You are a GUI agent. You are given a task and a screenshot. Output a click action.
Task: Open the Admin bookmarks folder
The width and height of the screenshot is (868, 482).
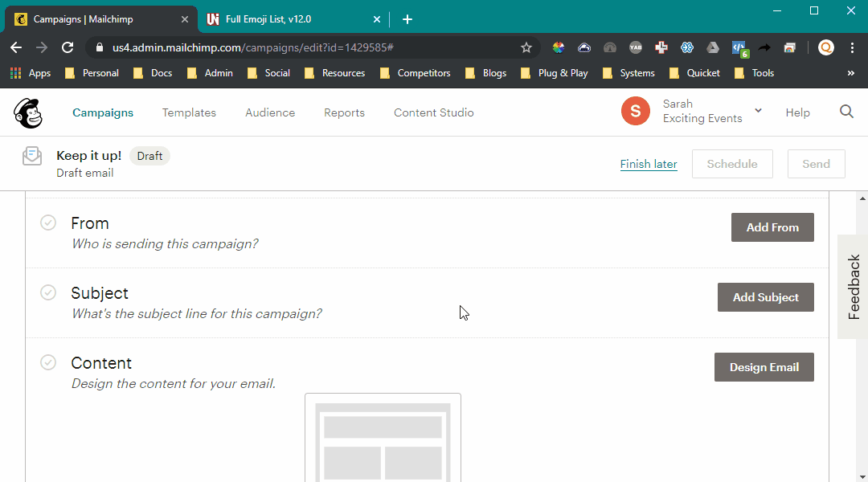click(x=210, y=73)
